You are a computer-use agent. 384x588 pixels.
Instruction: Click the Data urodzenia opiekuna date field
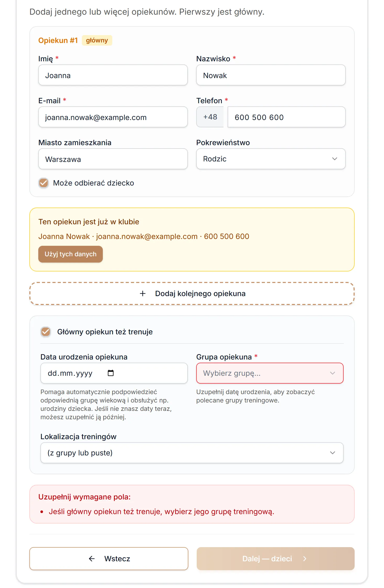click(x=114, y=373)
